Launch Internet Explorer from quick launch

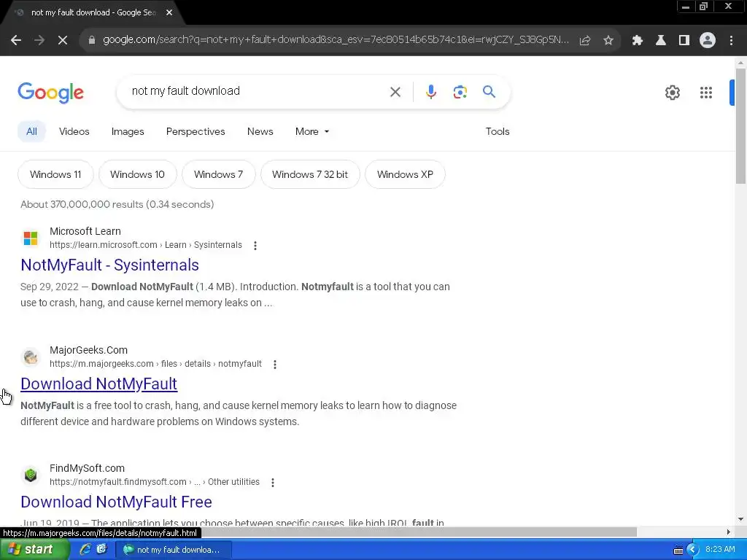point(85,550)
